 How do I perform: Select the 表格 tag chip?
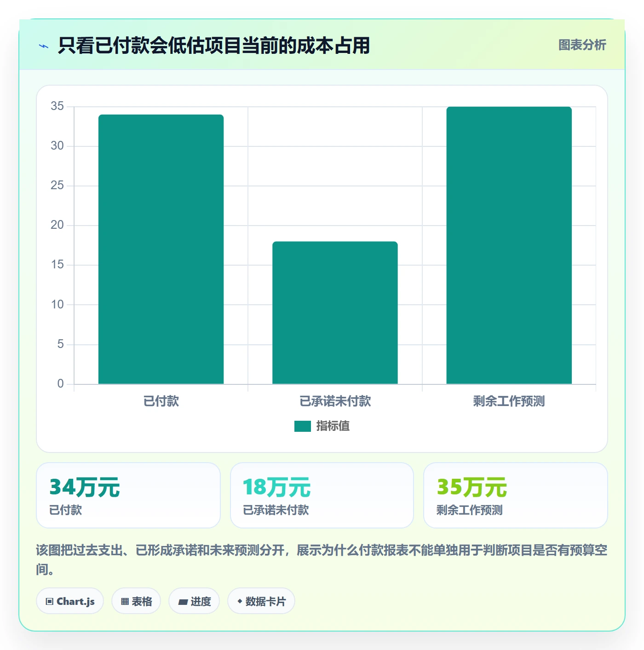coord(136,601)
